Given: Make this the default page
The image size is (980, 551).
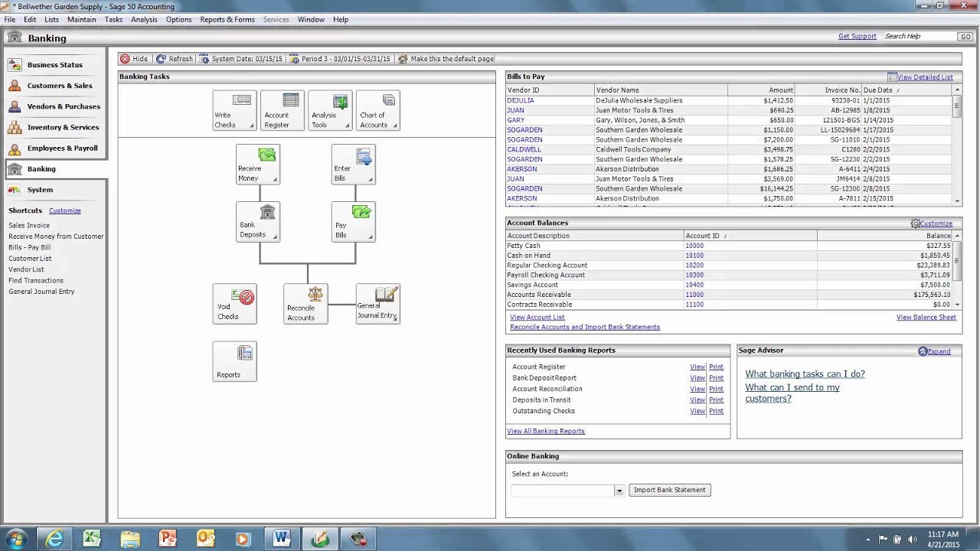Looking at the screenshot, I should (446, 59).
